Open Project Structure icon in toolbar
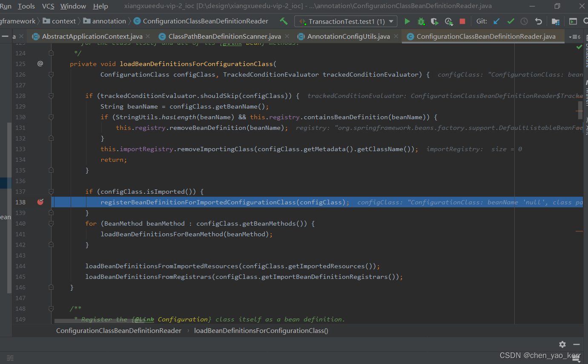Screen dimensions: 588x364 click(556, 21)
